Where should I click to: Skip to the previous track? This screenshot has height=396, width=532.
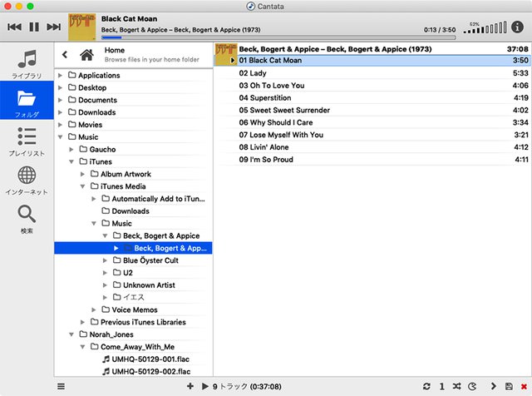click(x=14, y=27)
